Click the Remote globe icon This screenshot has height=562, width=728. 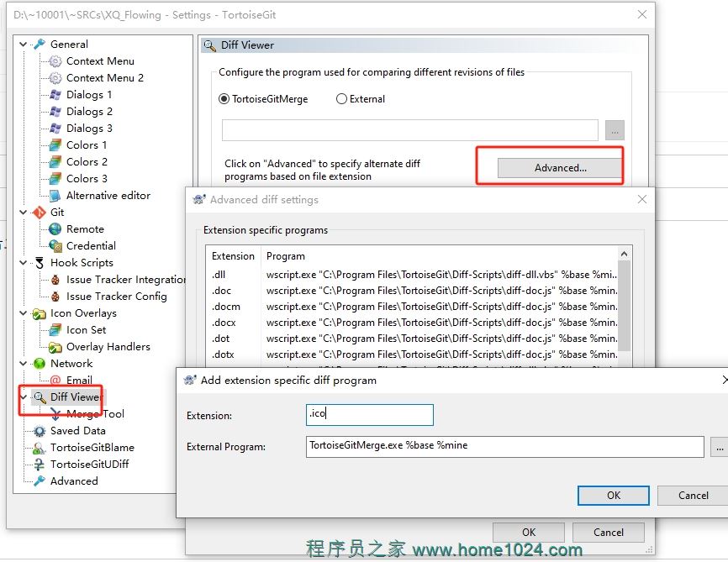pos(55,228)
